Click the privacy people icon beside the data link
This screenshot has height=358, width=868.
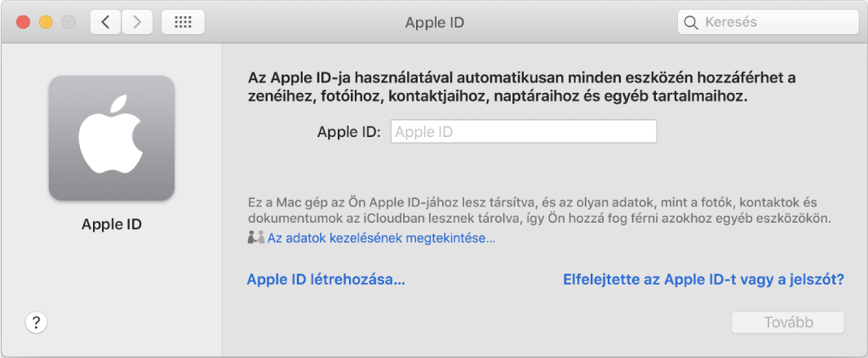tap(255, 239)
